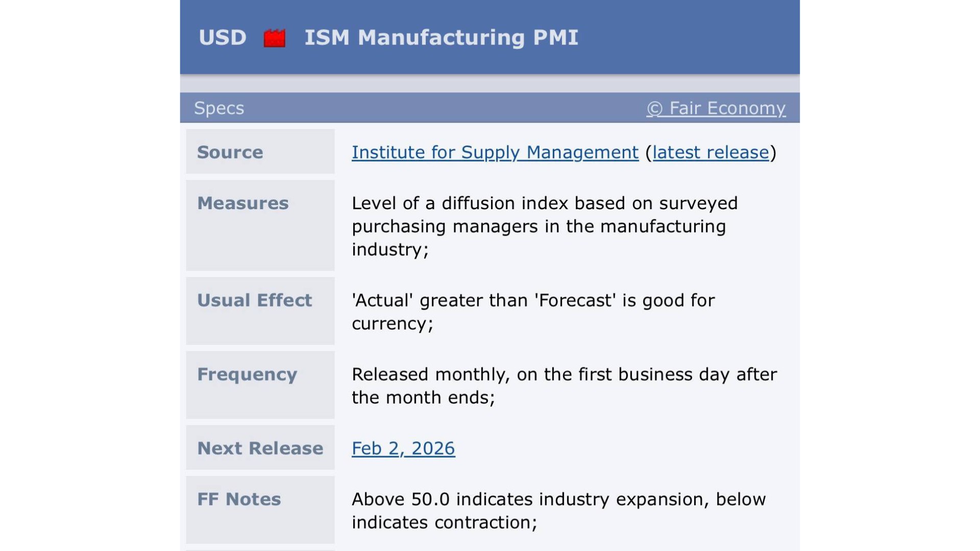Click the Next Release row label
Viewport: 980px width, 551px height.
[260, 448]
